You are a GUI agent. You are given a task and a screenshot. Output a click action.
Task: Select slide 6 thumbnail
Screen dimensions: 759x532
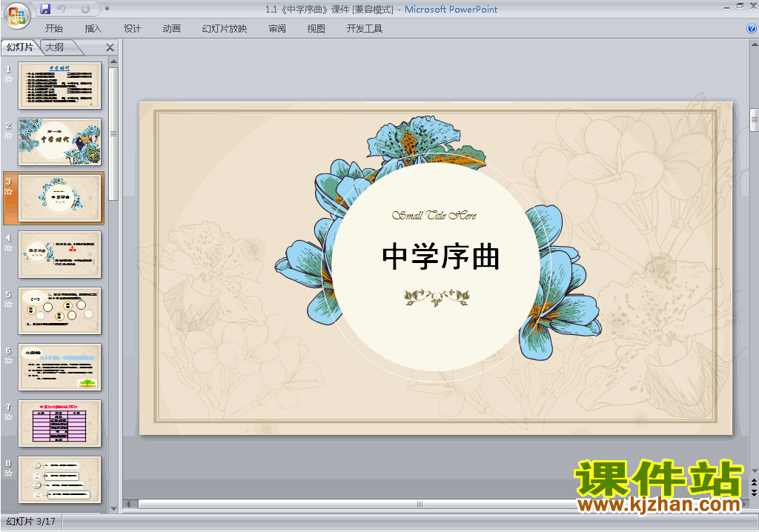click(x=59, y=367)
